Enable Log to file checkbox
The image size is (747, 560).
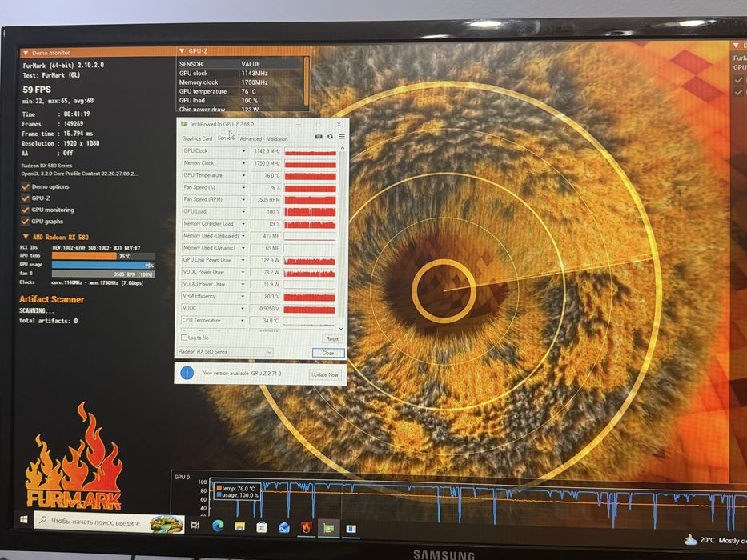(x=184, y=337)
